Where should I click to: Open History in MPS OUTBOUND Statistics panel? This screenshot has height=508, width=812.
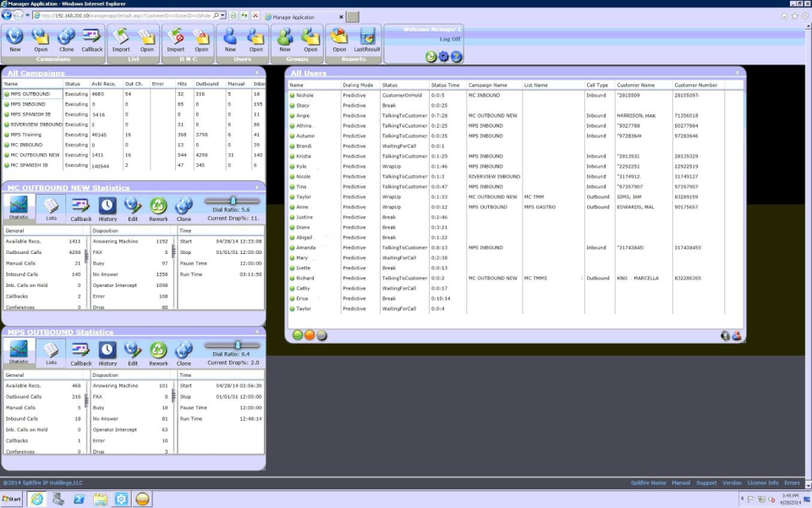[x=107, y=352]
